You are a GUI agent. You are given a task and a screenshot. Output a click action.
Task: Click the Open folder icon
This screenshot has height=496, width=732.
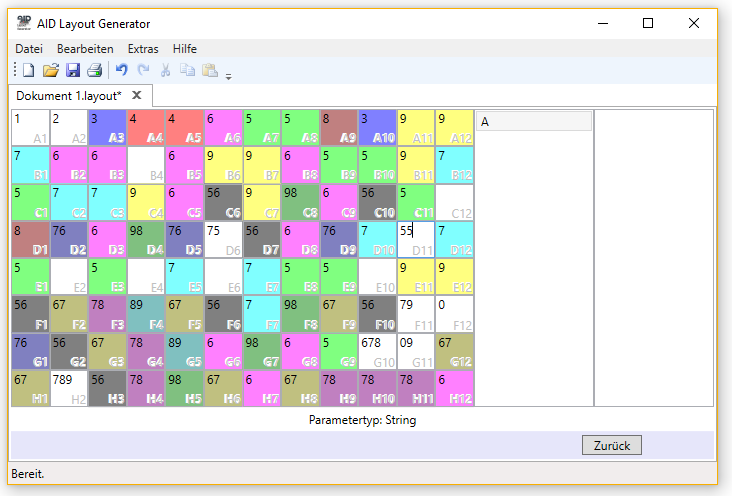point(51,70)
